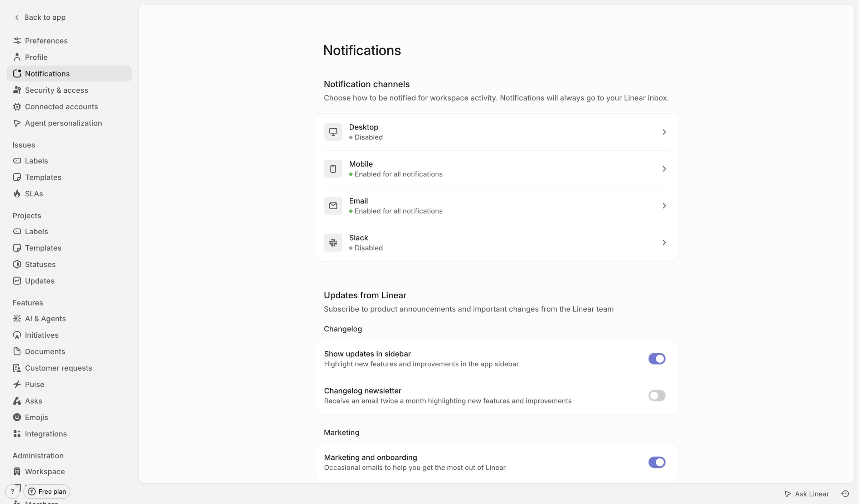Click the Documents file icon
This screenshot has width=859, height=504.
(17, 352)
